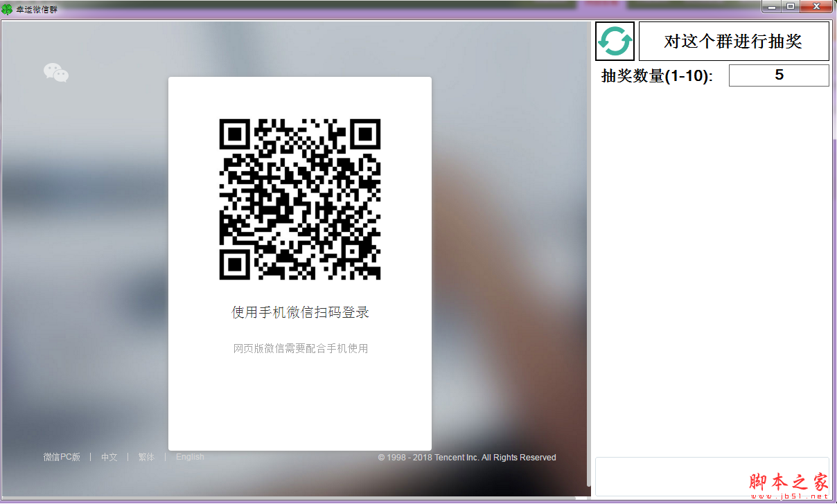This screenshot has height=504, width=837.
Task: Switch interface language to 中文
Action: click(109, 457)
